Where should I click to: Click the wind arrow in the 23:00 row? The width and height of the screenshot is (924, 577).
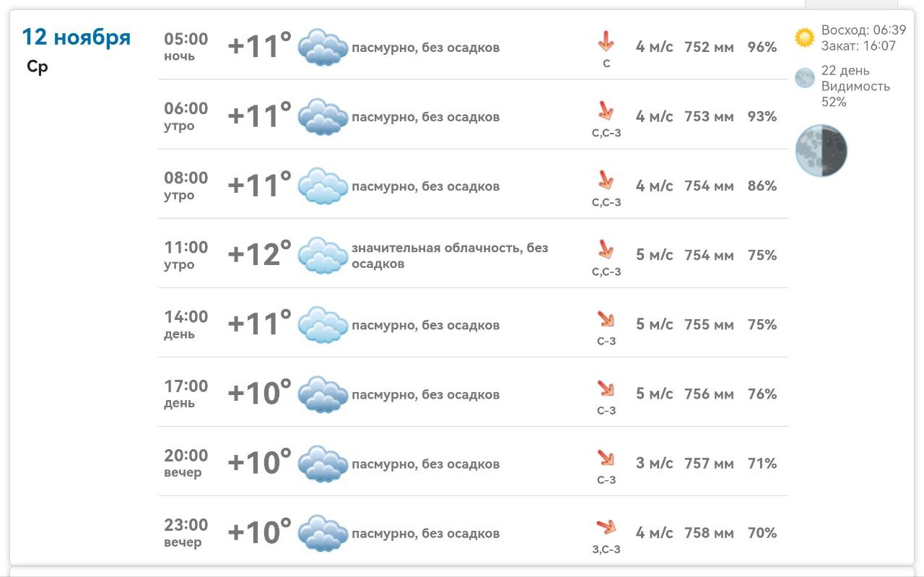coord(606,528)
